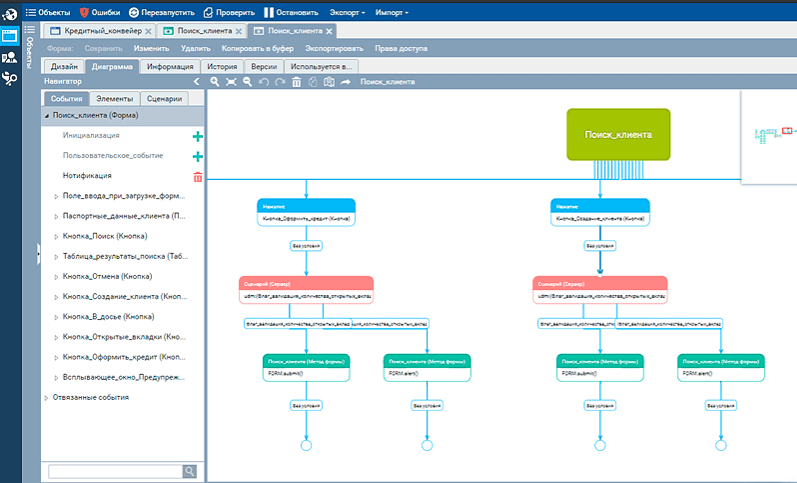
Task: Open the История tab
Action: coord(222,67)
